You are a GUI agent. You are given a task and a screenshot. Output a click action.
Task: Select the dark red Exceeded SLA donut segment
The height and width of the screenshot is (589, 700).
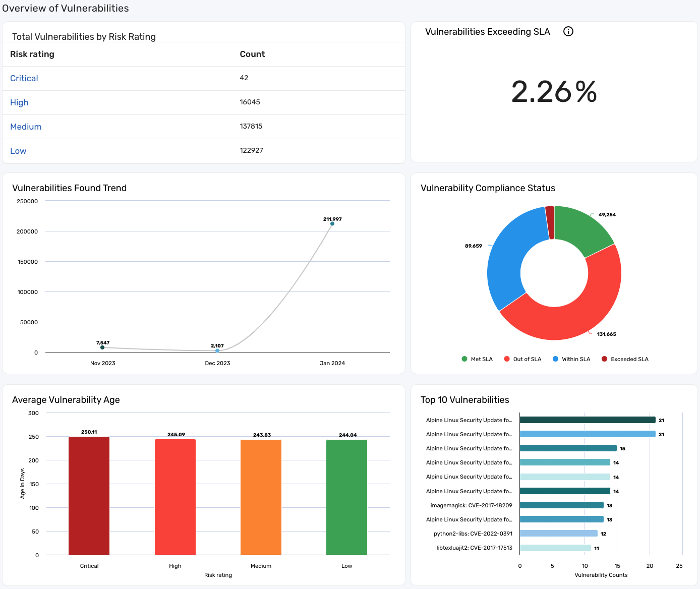tap(550, 222)
